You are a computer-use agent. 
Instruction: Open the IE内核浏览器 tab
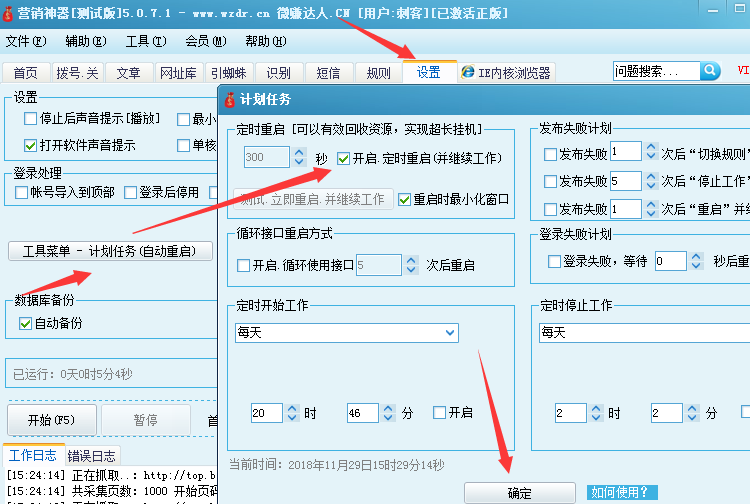coord(506,73)
